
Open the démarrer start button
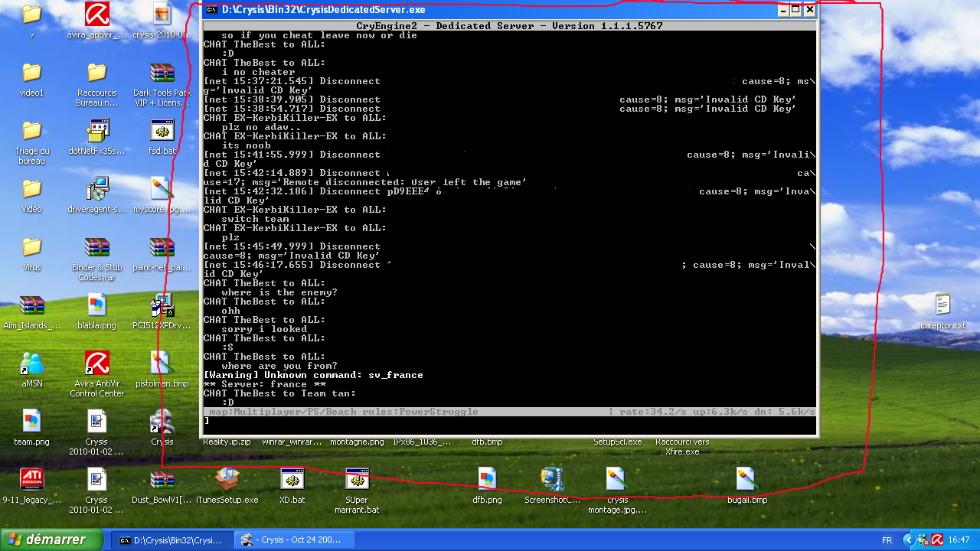pyautogui.click(x=51, y=540)
